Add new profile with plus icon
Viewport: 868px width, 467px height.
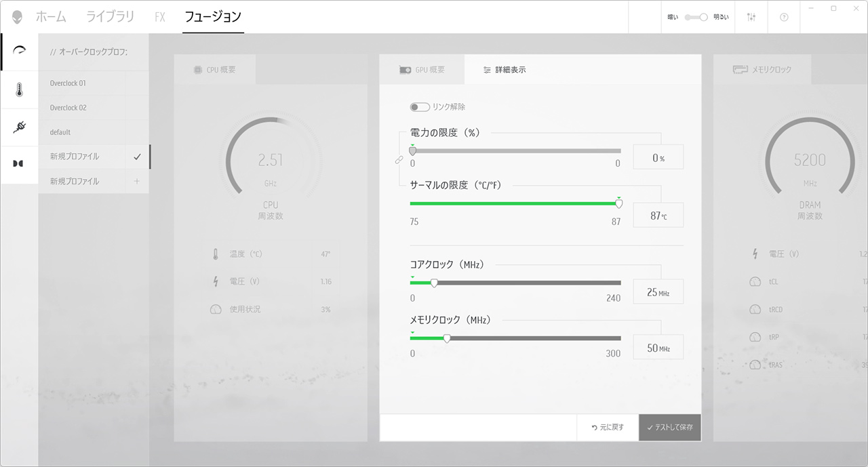point(137,181)
